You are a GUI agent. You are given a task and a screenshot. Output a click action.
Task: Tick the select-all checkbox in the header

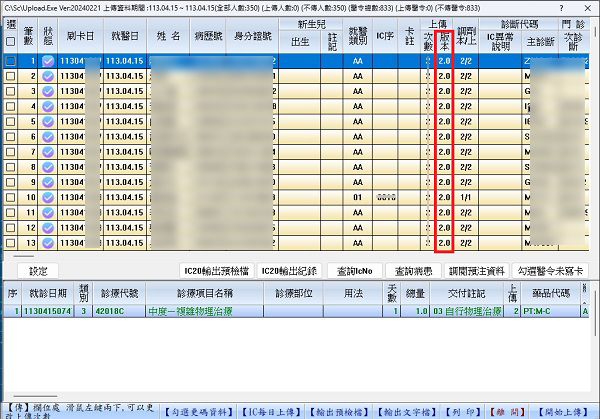pos(10,42)
